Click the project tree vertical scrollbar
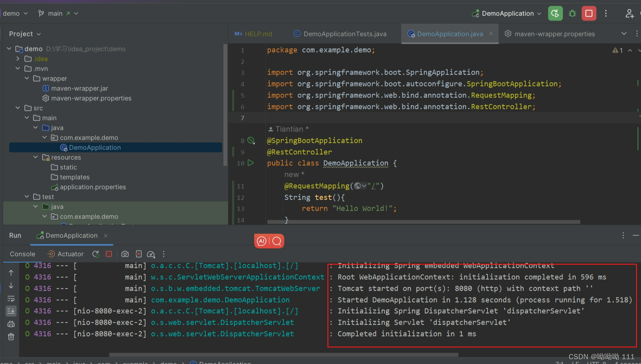 click(225, 105)
